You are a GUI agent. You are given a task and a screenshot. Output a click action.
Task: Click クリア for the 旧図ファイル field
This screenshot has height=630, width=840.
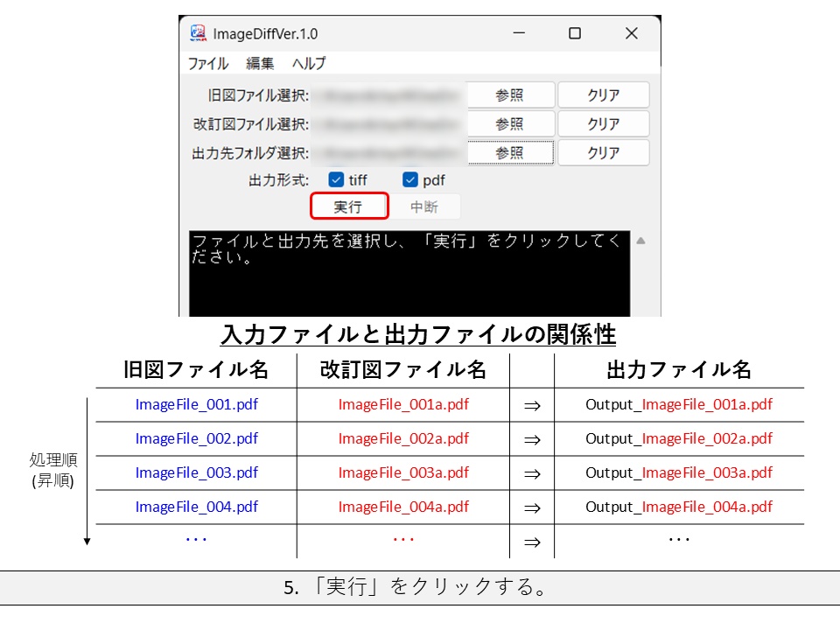[x=603, y=94]
